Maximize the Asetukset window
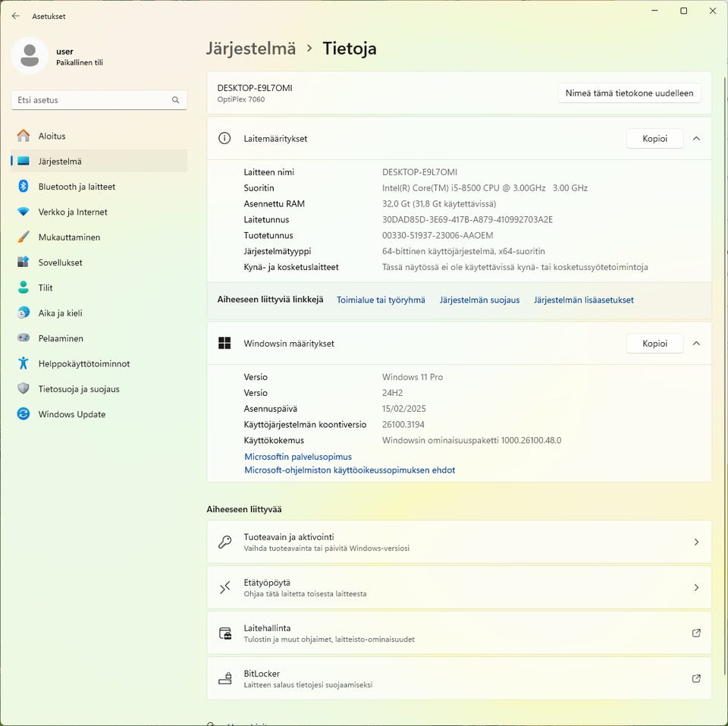The height and width of the screenshot is (726, 728). pyautogui.click(x=683, y=11)
